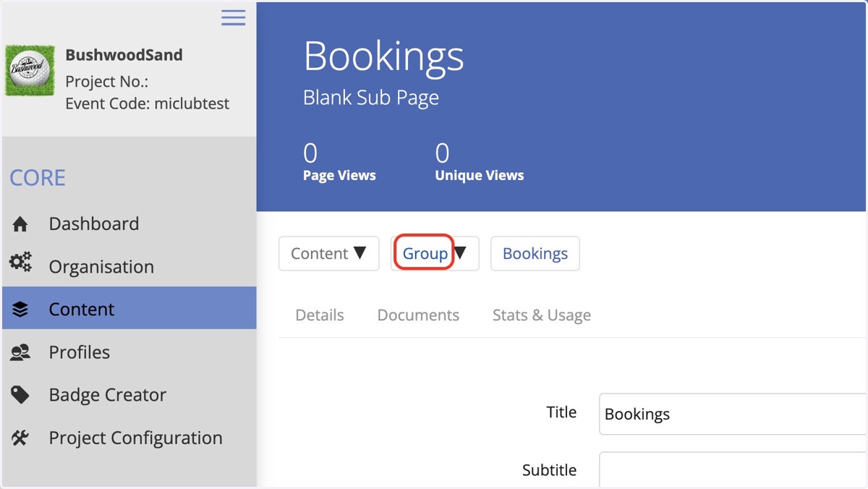Switch to the Details tab
The width and height of the screenshot is (868, 489).
tap(320, 315)
